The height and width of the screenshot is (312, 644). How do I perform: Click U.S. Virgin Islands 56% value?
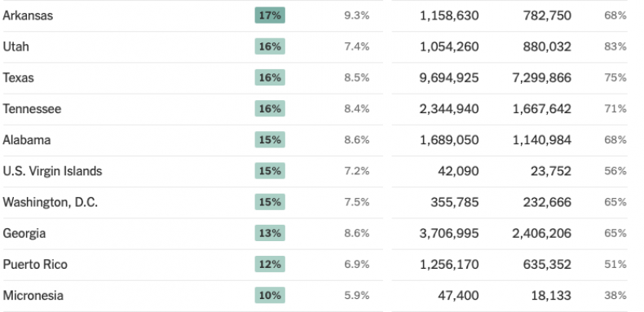(615, 171)
